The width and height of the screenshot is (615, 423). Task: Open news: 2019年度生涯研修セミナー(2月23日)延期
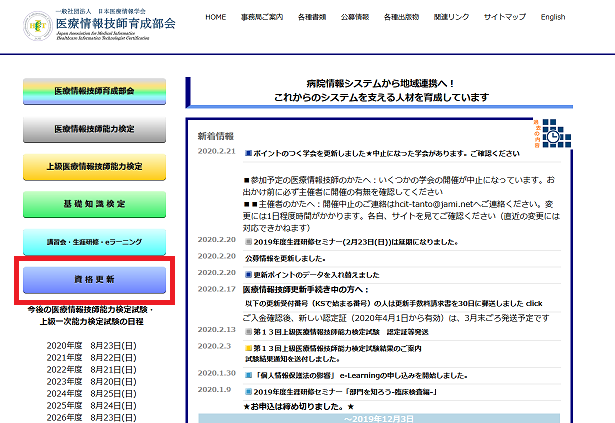tap(356, 242)
